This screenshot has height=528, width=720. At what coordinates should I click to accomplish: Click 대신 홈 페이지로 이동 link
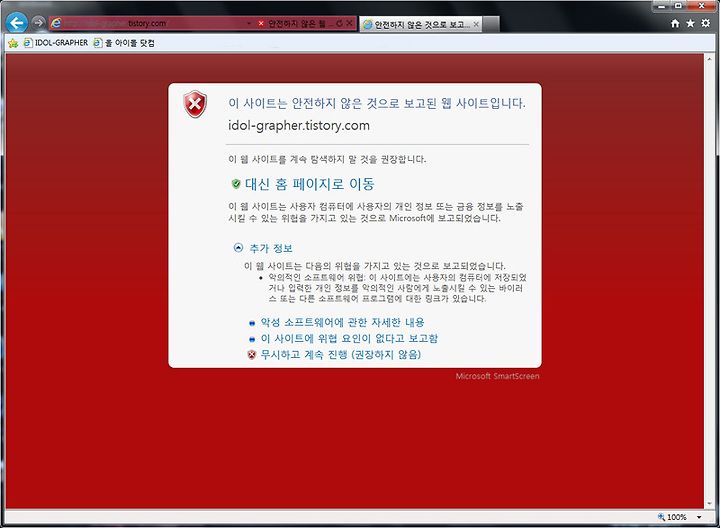(309, 184)
